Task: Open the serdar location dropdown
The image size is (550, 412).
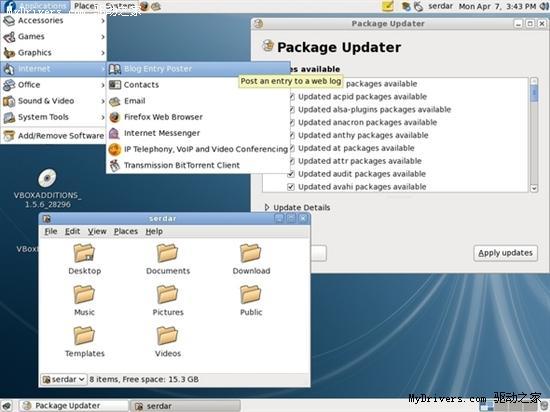Action: pyautogui.click(x=64, y=379)
